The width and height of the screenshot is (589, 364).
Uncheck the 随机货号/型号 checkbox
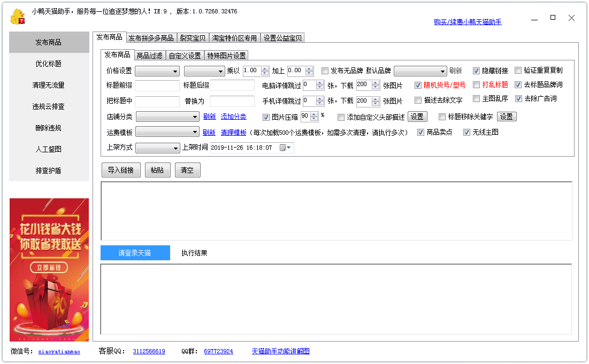(x=418, y=85)
